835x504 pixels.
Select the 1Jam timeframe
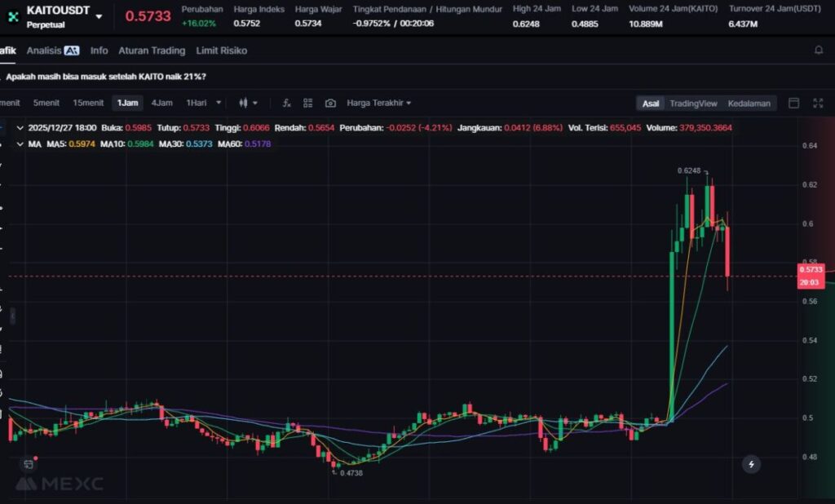[x=128, y=103]
